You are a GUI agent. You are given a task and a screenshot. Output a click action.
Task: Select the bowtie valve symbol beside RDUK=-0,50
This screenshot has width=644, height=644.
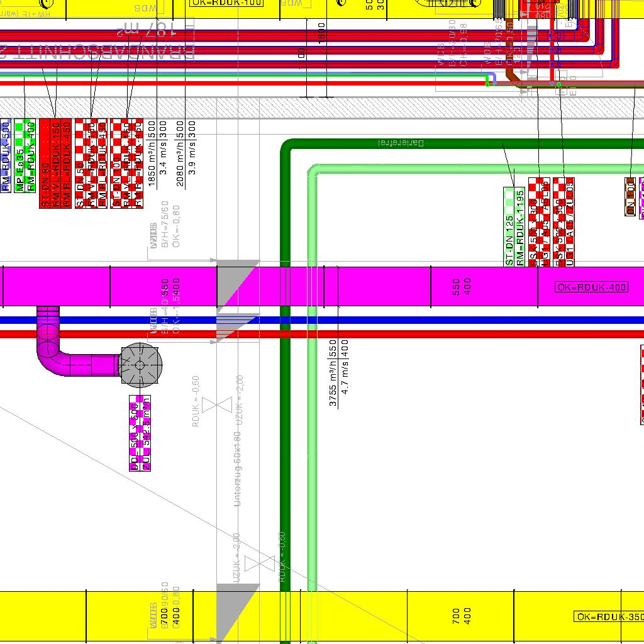pos(217,405)
